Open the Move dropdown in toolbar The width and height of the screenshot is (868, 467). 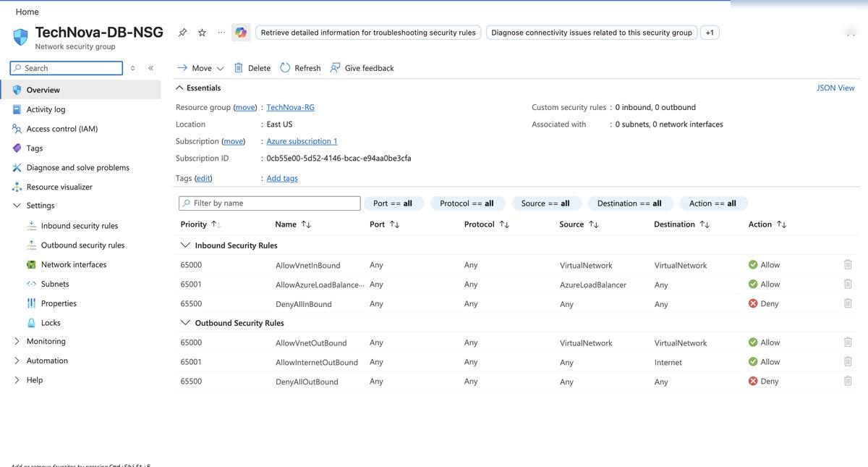coord(200,68)
